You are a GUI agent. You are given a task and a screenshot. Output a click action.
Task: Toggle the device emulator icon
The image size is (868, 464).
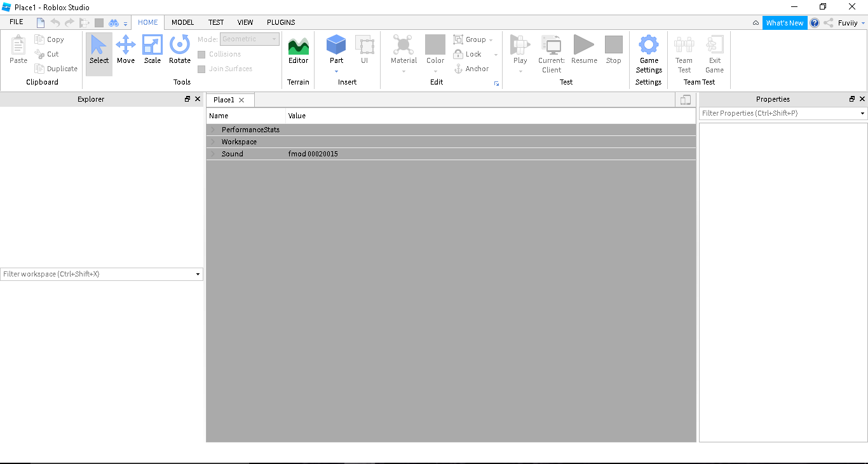685,100
